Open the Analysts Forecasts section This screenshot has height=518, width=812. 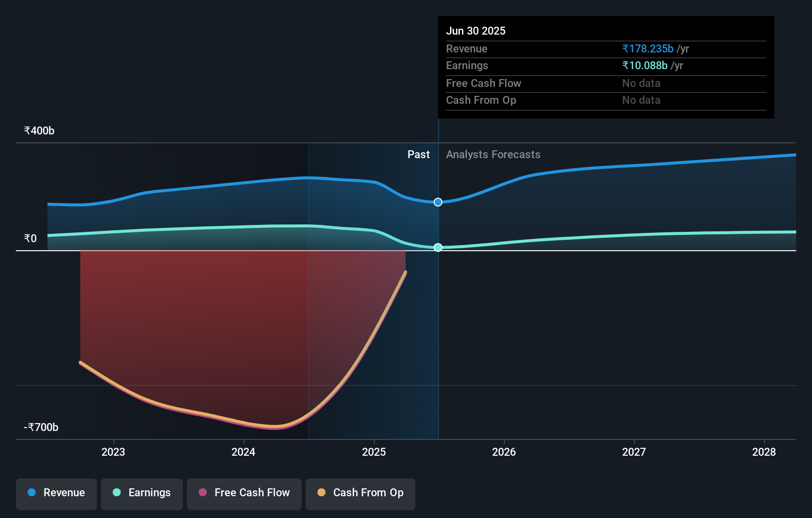(x=493, y=154)
